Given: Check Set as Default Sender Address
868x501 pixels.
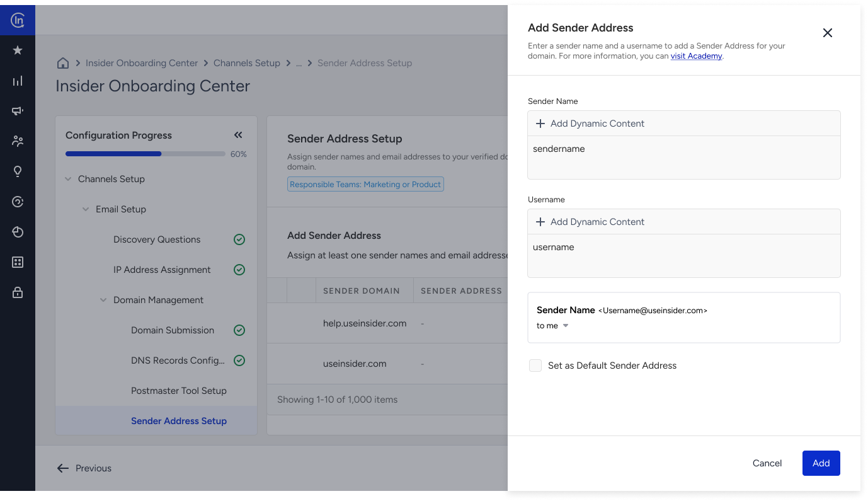Looking at the screenshot, I should tap(535, 366).
